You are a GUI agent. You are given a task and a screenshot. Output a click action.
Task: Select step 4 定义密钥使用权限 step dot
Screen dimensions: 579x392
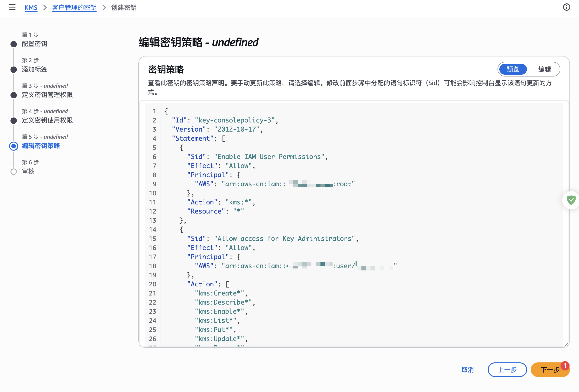coord(13,121)
